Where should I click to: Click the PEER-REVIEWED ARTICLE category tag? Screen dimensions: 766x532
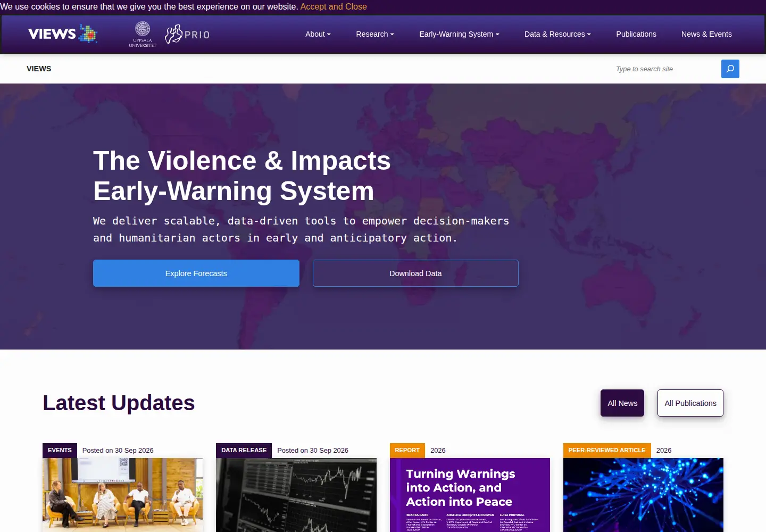pos(607,450)
